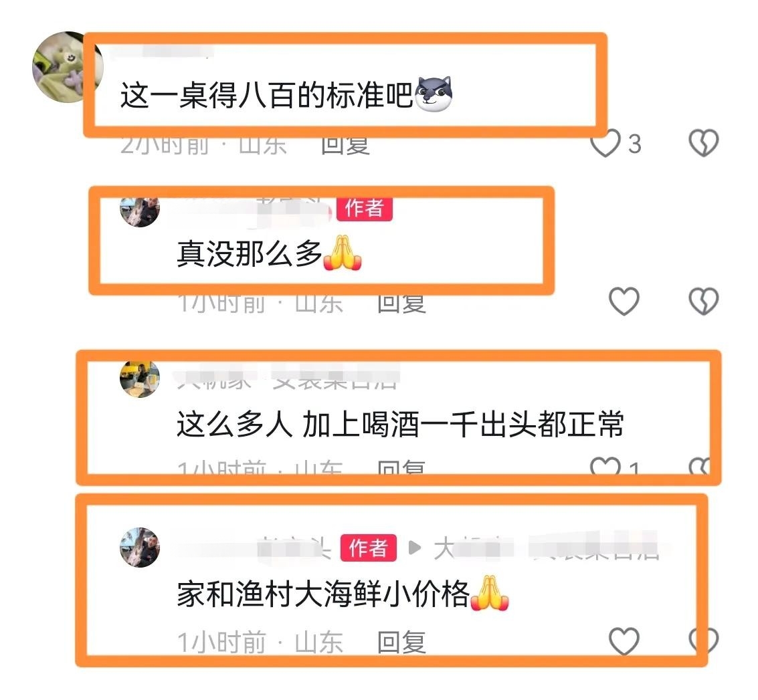Tap the replied-to username after the arrow

[x=547, y=548]
